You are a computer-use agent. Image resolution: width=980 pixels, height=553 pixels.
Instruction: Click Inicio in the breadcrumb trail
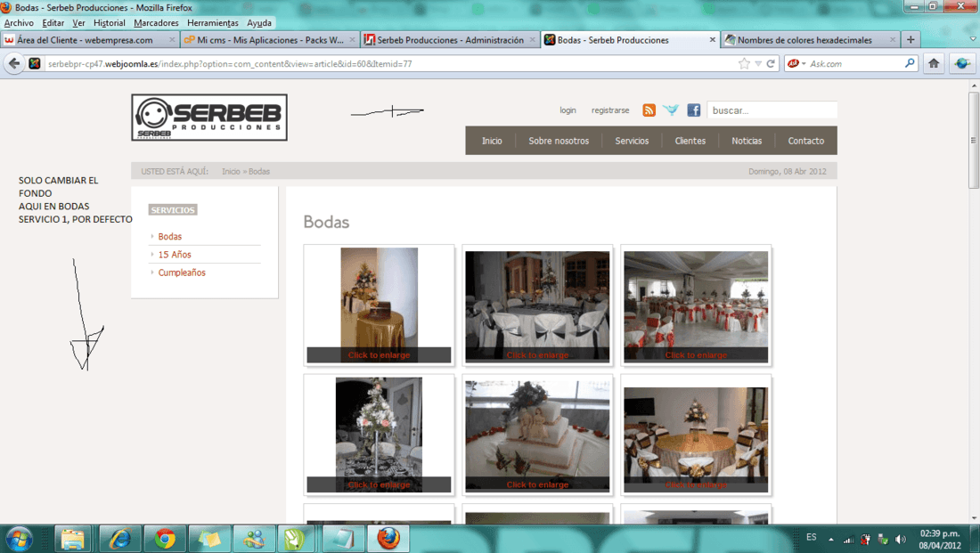click(231, 171)
